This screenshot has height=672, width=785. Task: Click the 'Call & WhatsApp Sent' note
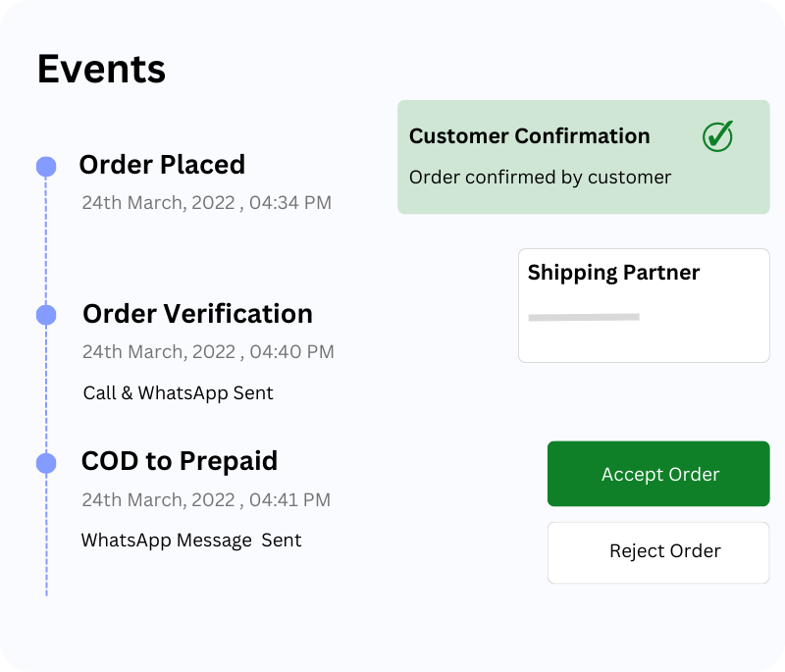pyautogui.click(x=178, y=393)
